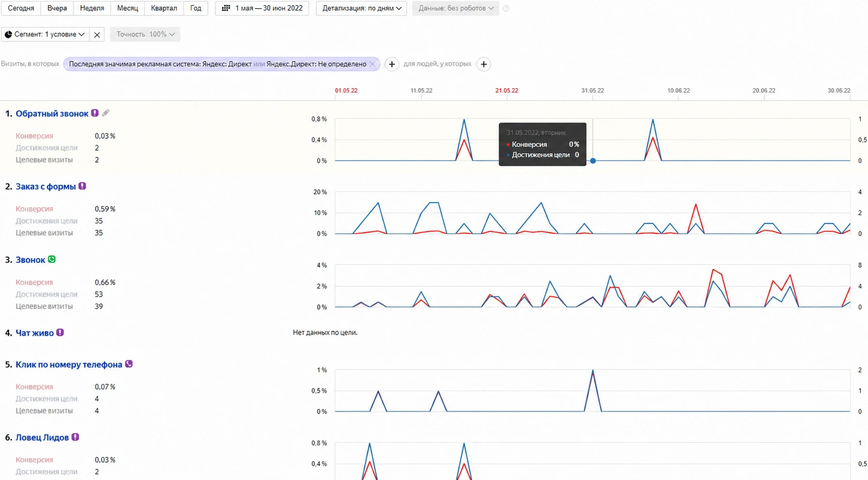This screenshot has width=868, height=480.
Task: Choose the Год period
Action: 196,8
